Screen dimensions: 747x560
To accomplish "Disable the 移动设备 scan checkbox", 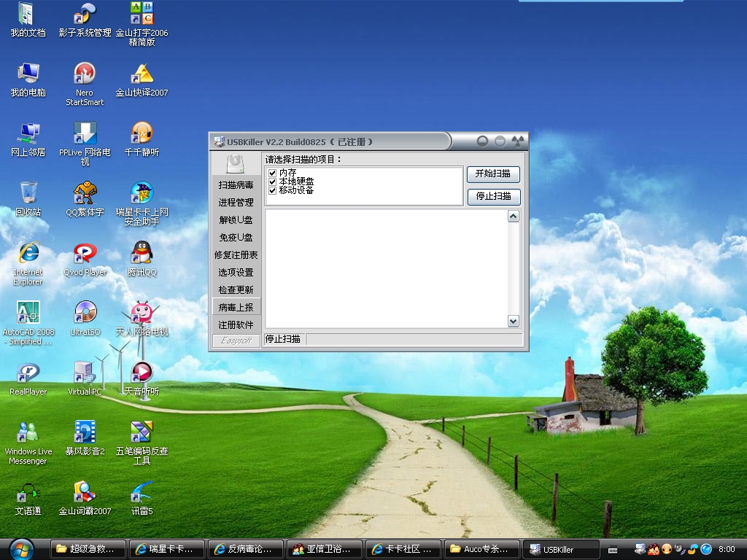I will pos(273,190).
